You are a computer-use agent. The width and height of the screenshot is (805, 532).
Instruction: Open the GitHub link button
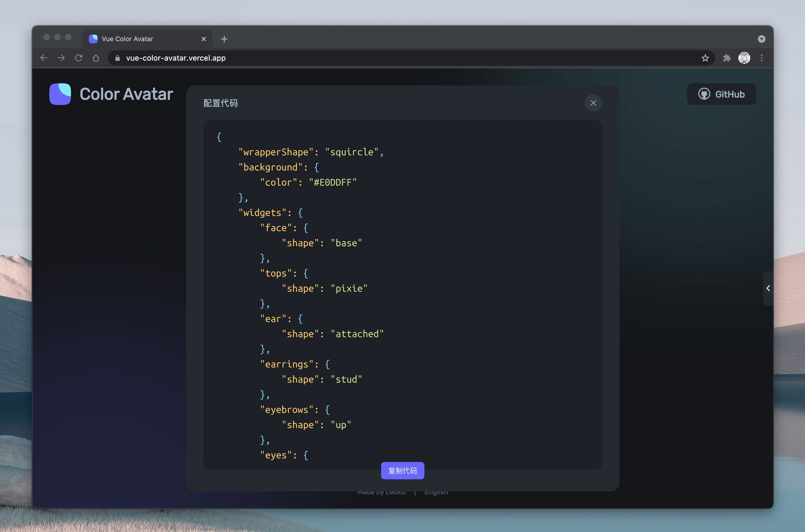721,94
